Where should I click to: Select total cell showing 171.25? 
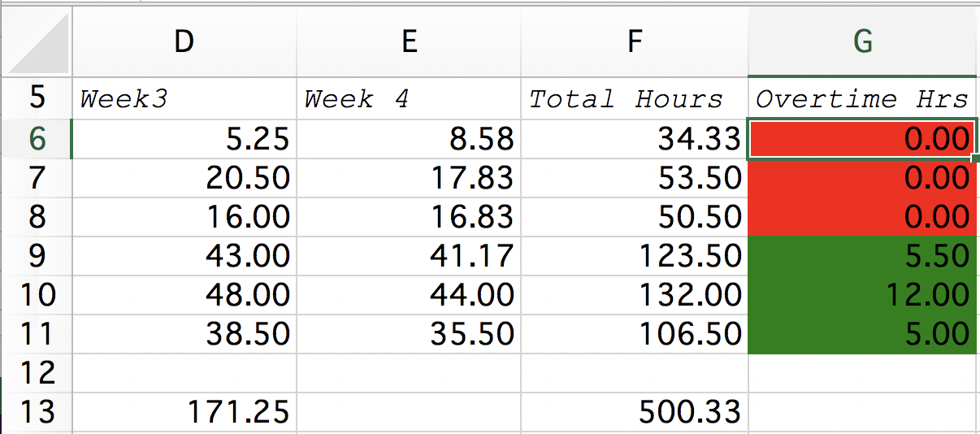coord(184,412)
